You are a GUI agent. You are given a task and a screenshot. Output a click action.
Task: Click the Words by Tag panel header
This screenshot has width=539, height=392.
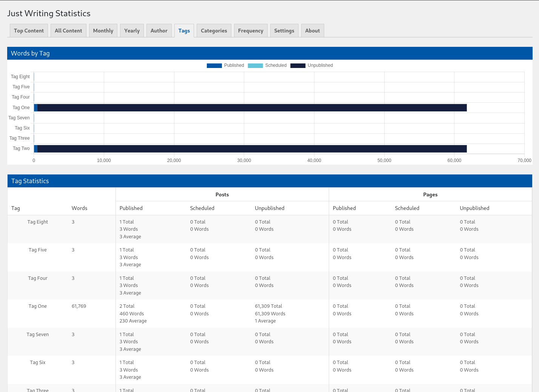click(x=270, y=53)
